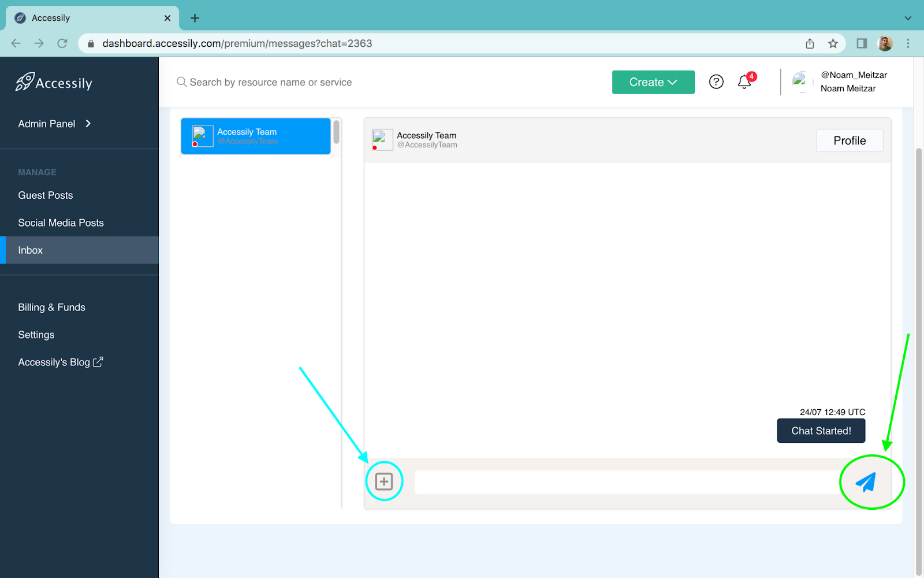Expand the Admin Panel menu
The height and width of the screenshot is (578, 924).
click(x=55, y=124)
